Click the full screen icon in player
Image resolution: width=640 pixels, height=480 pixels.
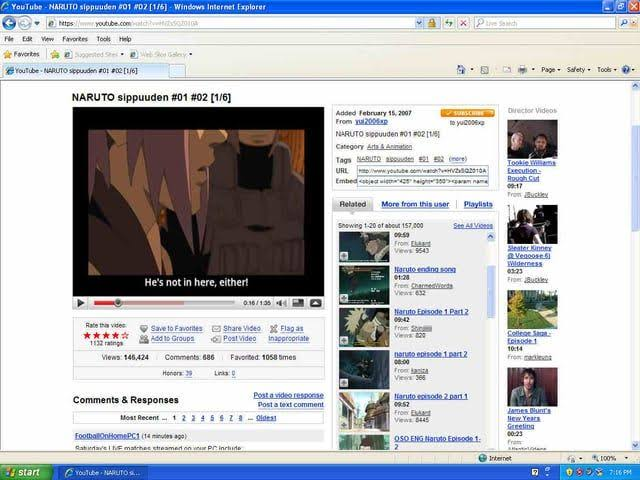click(316, 303)
